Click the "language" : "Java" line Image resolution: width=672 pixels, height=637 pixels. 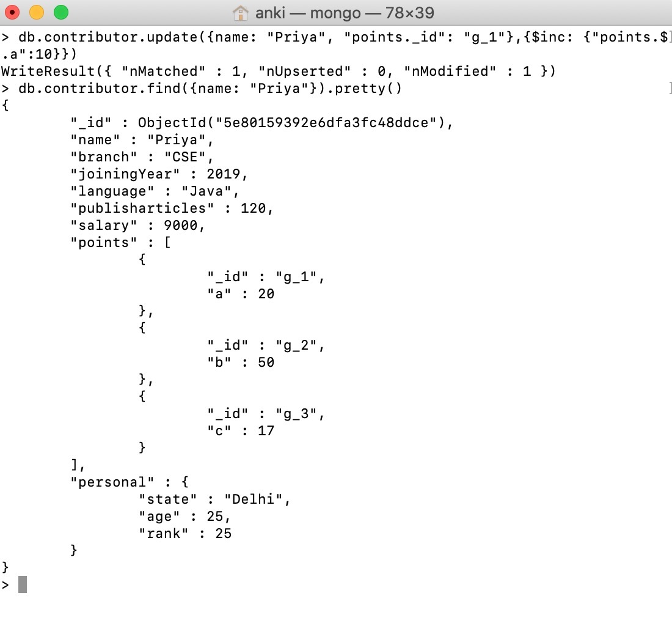click(155, 191)
